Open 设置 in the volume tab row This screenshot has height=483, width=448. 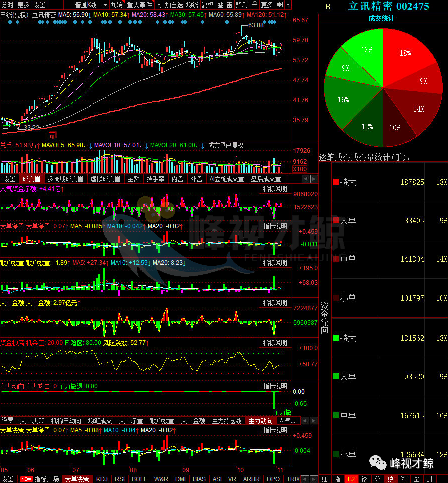coord(10,179)
